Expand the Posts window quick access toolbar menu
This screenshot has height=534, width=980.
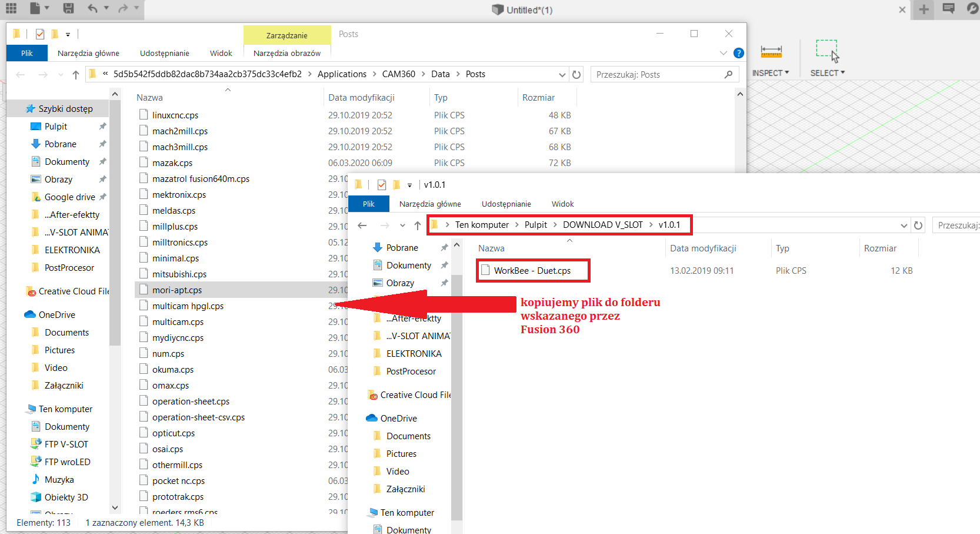click(x=68, y=35)
